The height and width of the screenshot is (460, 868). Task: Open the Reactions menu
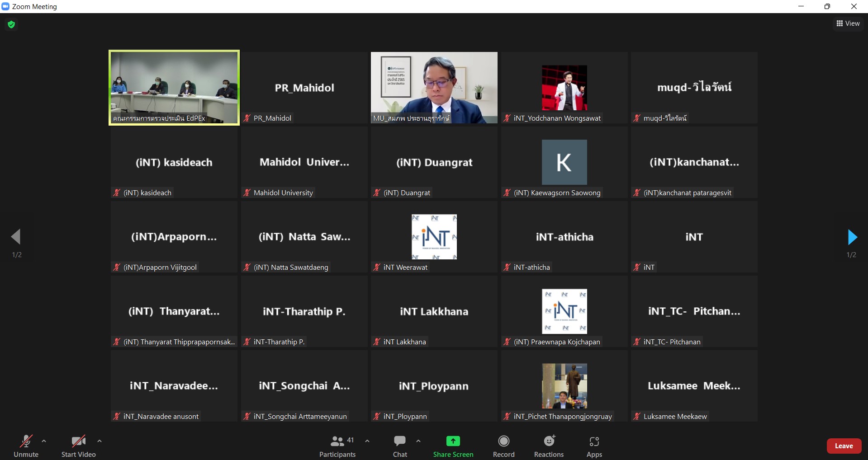point(549,446)
